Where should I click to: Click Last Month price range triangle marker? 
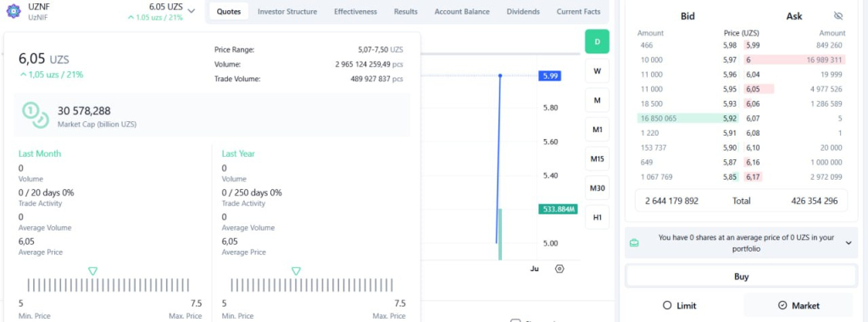pos(93,271)
